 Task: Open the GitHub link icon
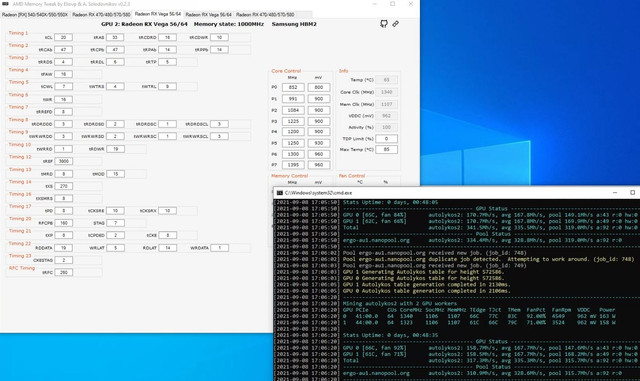(x=384, y=24)
